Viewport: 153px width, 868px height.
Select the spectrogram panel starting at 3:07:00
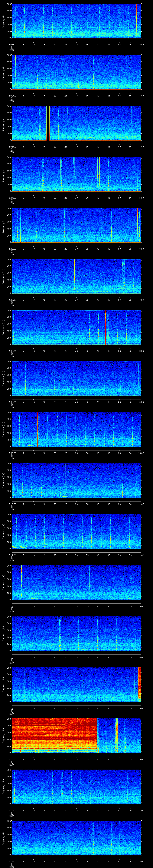pyautogui.click(x=77, y=327)
